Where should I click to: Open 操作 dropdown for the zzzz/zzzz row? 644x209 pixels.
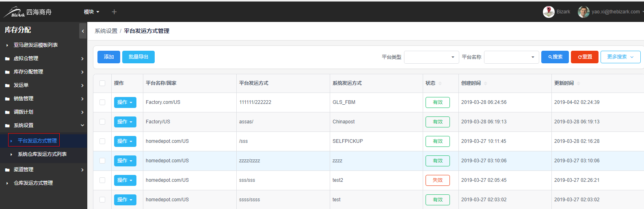click(x=125, y=161)
